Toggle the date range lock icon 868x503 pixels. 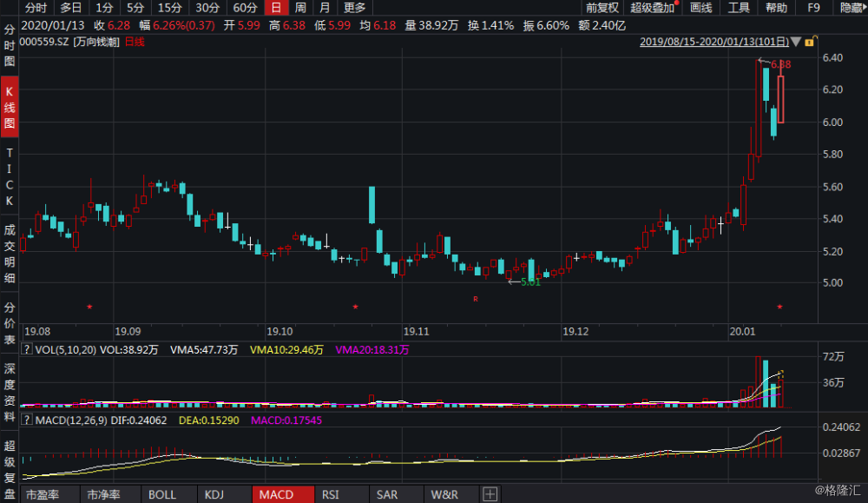[810, 42]
